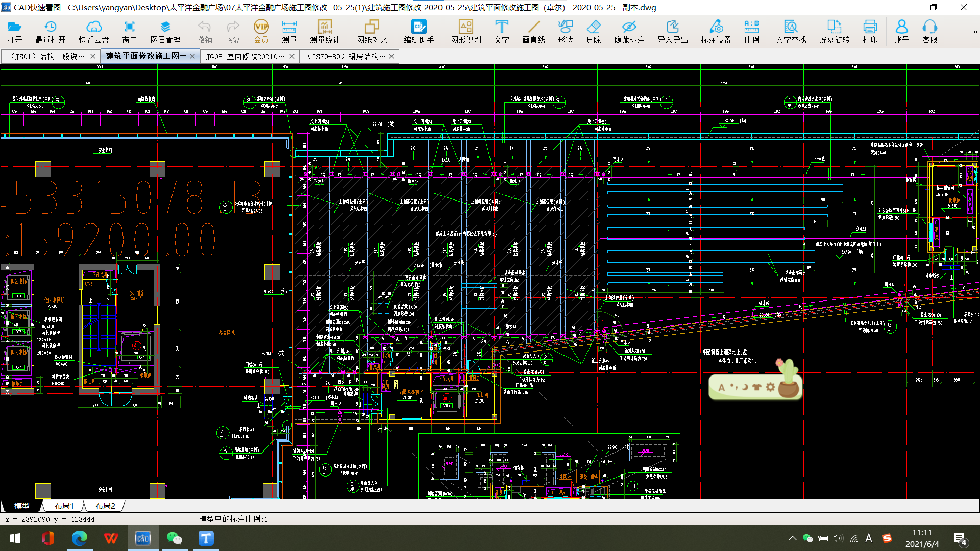Open the Windows Start menu
980x551 pixels.
[15, 538]
